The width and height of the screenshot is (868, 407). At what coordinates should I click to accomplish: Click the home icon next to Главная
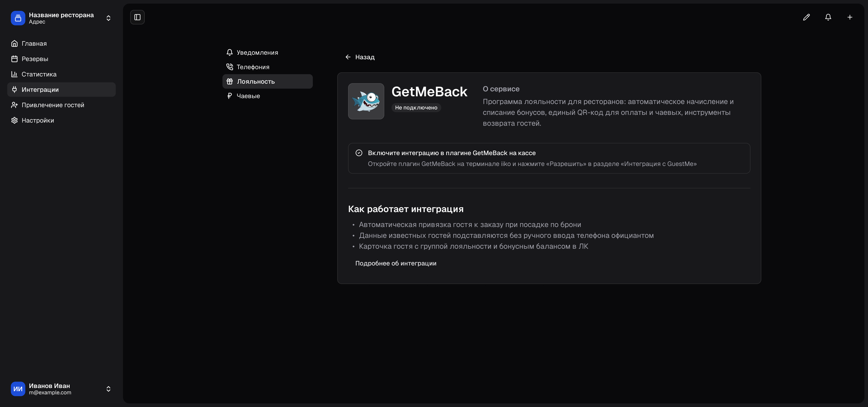click(x=14, y=43)
